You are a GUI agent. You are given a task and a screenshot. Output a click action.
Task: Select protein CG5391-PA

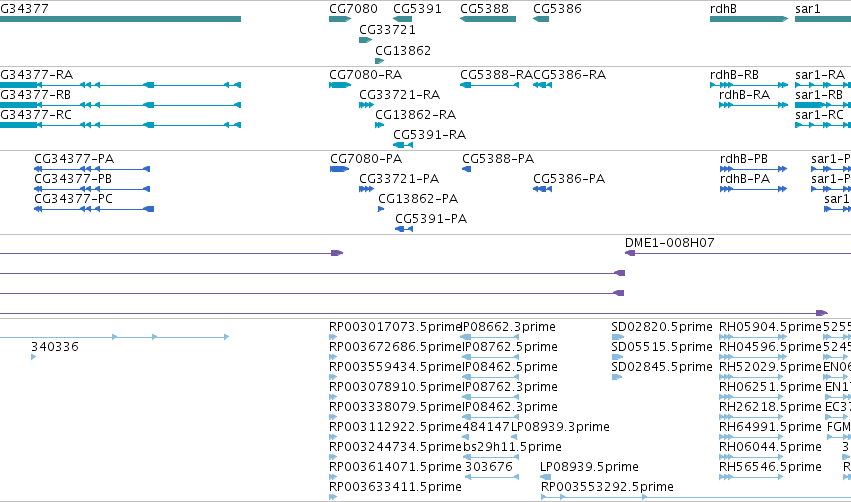pyautogui.click(x=404, y=230)
